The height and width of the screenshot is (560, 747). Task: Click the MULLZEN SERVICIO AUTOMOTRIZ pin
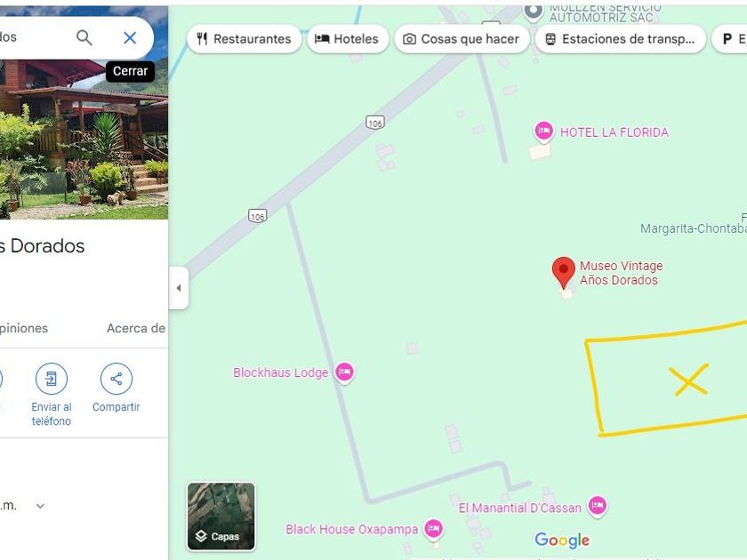[533, 12]
